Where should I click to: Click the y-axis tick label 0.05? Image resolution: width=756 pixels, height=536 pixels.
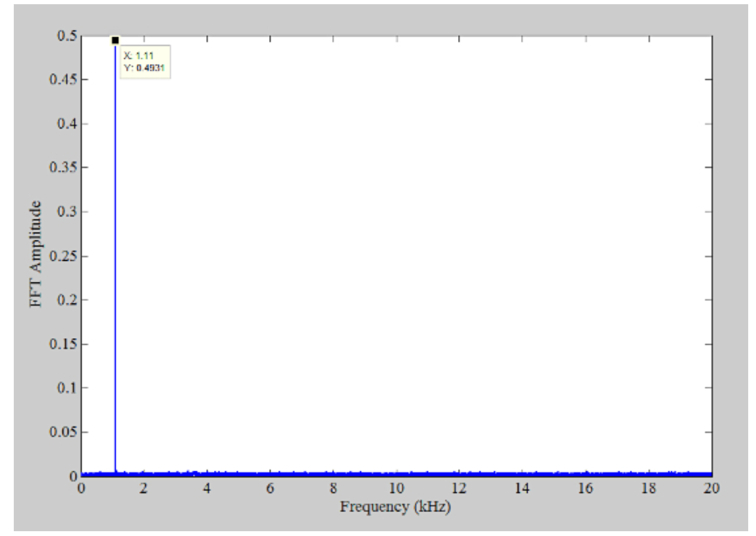[63, 432]
